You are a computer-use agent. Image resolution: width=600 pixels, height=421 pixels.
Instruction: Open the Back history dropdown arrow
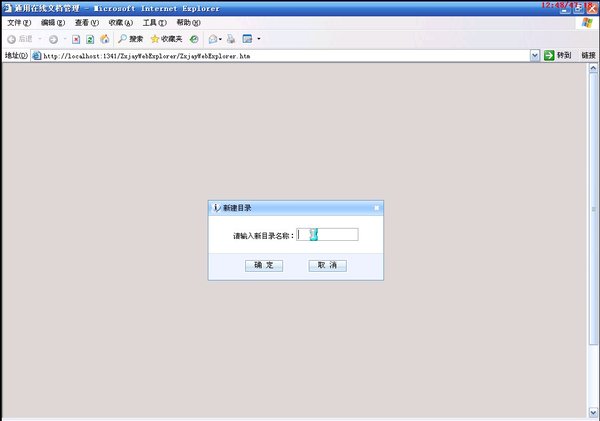pyautogui.click(x=39, y=39)
